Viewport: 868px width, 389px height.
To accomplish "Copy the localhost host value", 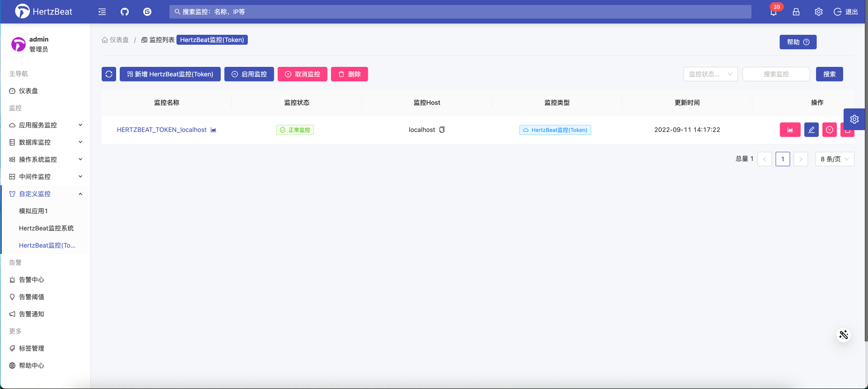I will tap(442, 130).
